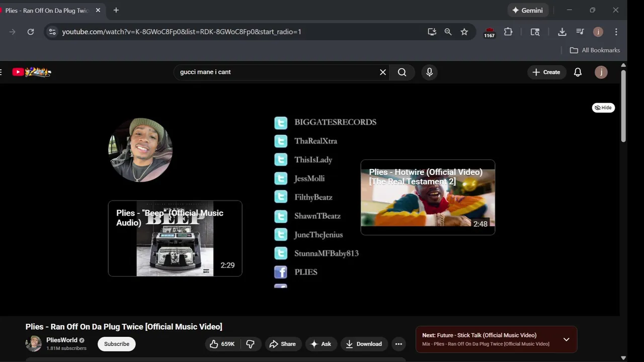Image resolution: width=644 pixels, height=362 pixels.
Task: Open the zoom magnifier icon in address bar
Action: pos(448,32)
